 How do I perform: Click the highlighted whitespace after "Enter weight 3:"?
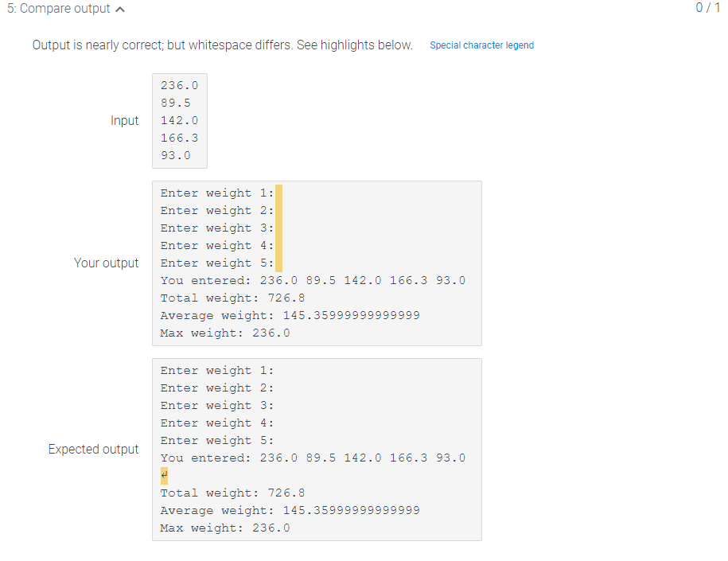click(279, 228)
